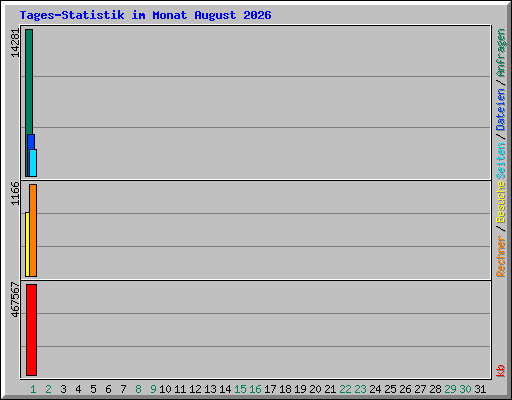Click day label 13 on x-axis
Screen dimensions: 512x400
[x=210, y=389]
